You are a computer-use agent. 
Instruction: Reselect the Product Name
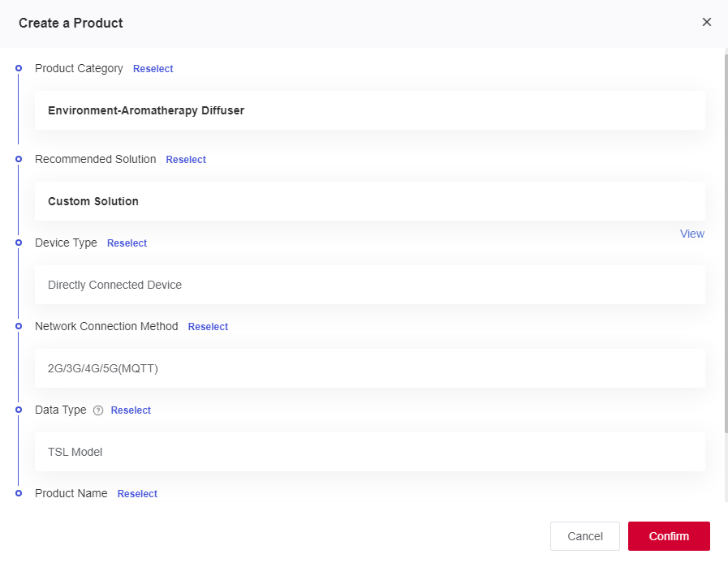137,494
